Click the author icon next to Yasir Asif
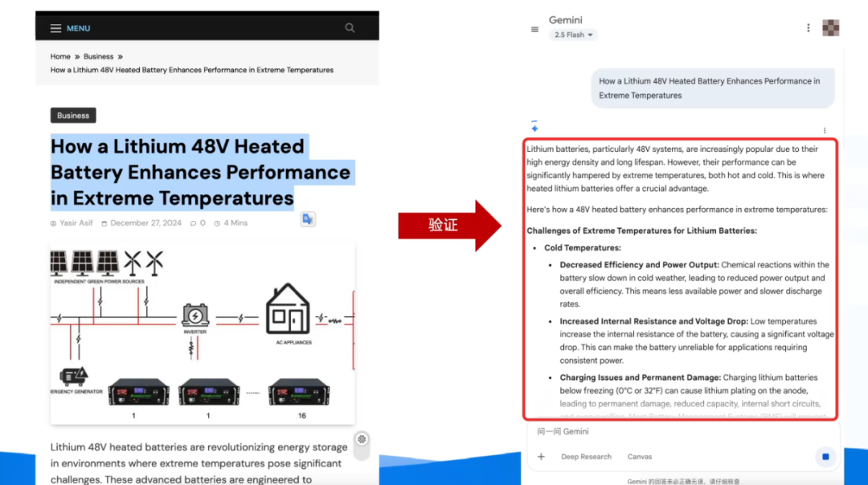The height and width of the screenshot is (485, 868). [54, 223]
